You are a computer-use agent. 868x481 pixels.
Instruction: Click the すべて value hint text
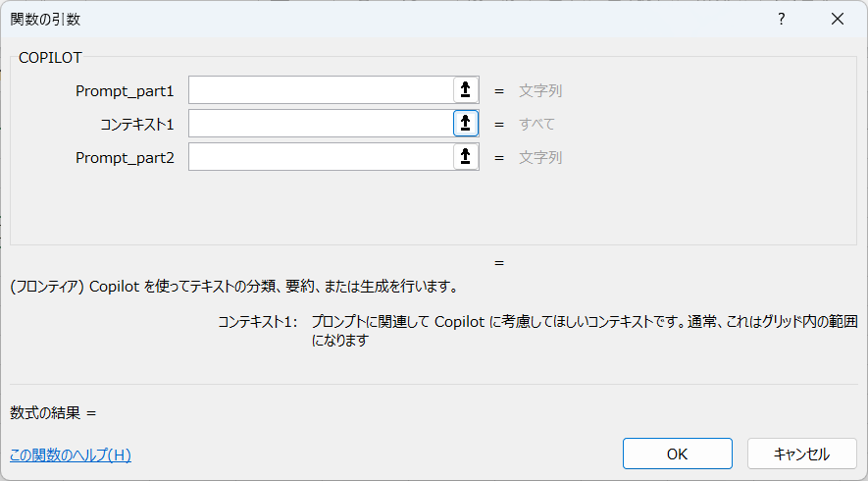536,124
